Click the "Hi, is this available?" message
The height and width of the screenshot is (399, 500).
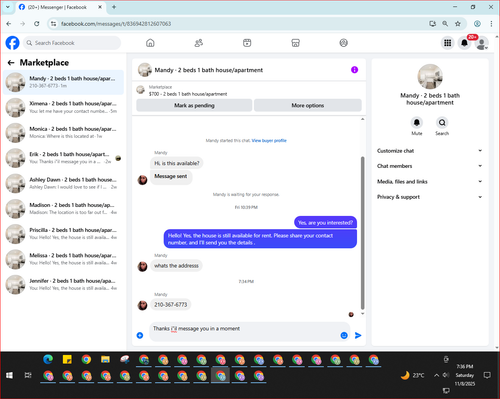point(177,163)
